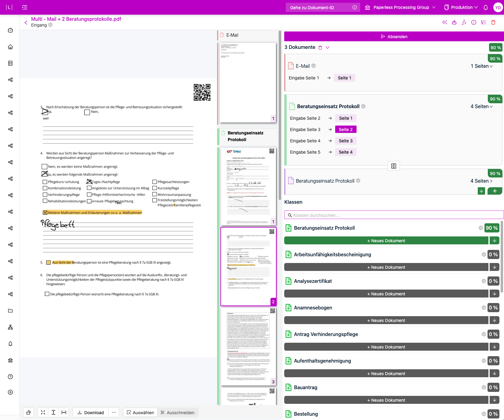Open settings gear of the E-Mail document

click(314, 66)
